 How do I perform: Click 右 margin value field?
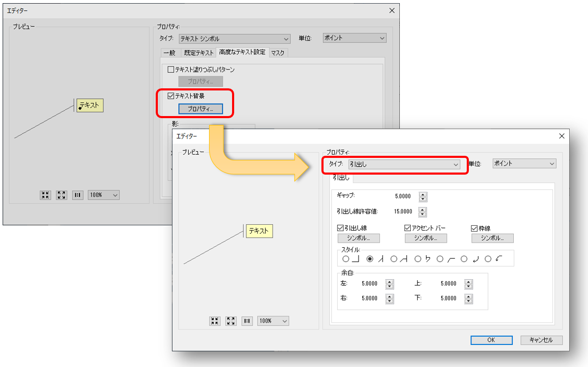pos(370,299)
